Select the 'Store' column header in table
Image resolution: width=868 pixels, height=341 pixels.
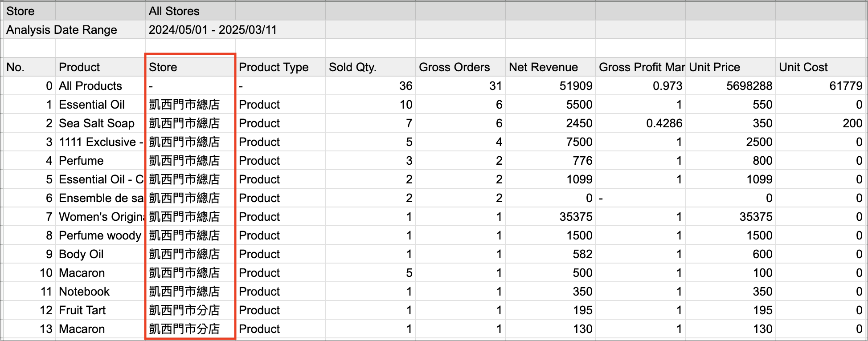(x=191, y=67)
